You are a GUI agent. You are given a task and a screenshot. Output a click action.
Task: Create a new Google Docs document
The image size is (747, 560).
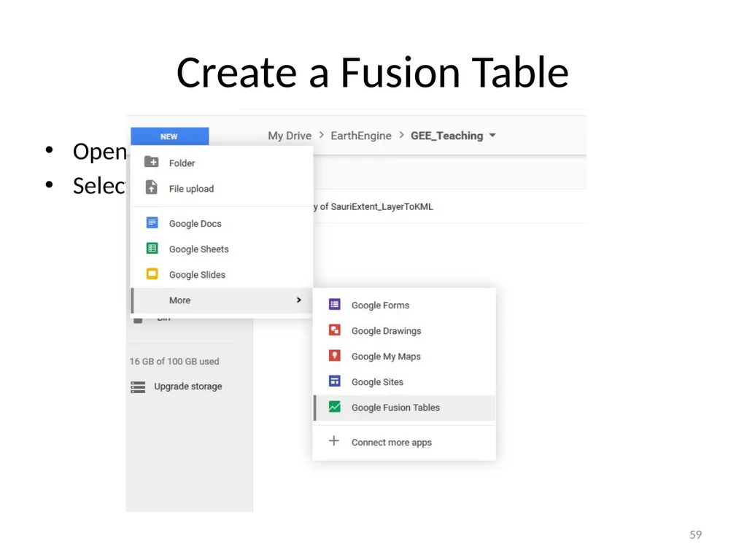pyautogui.click(x=222, y=223)
